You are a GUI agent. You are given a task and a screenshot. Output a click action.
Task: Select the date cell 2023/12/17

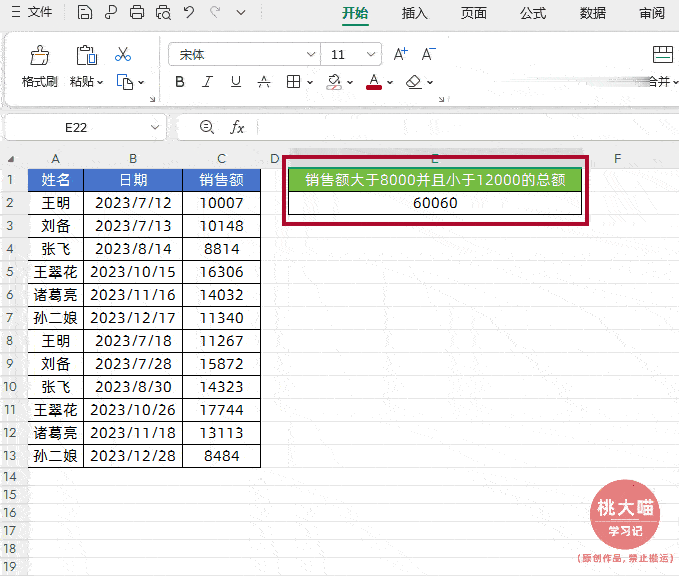point(133,318)
